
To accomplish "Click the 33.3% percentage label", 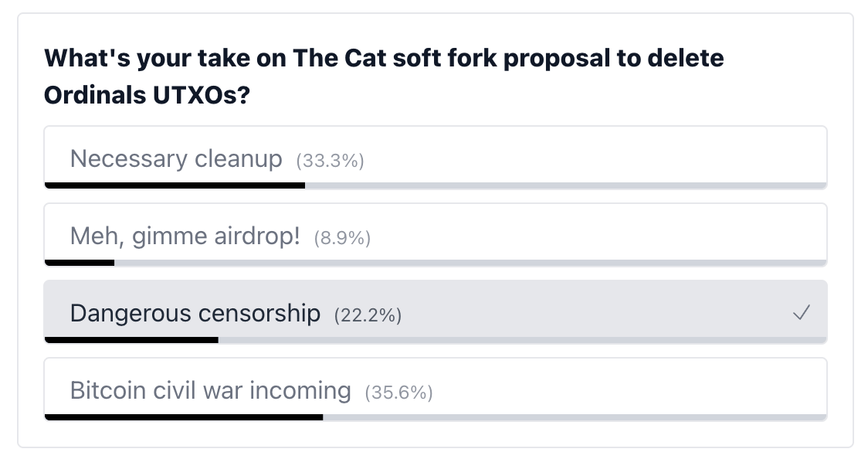I will (331, 161).
